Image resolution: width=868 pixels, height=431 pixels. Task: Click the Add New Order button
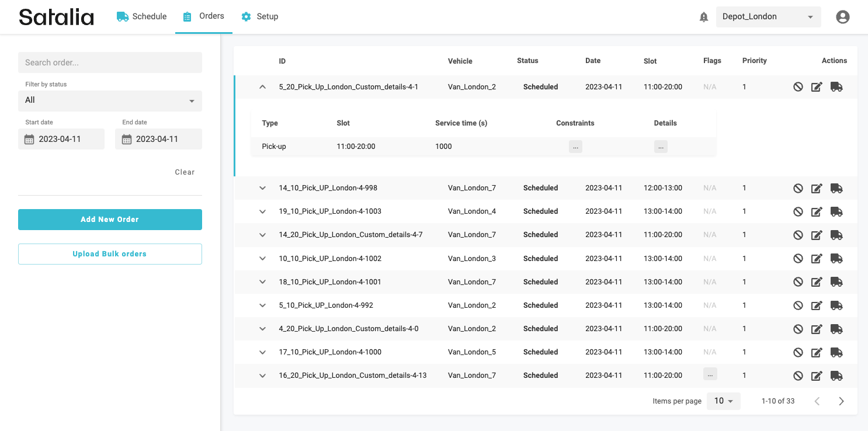pyautogui.click(x=110, y=220)
